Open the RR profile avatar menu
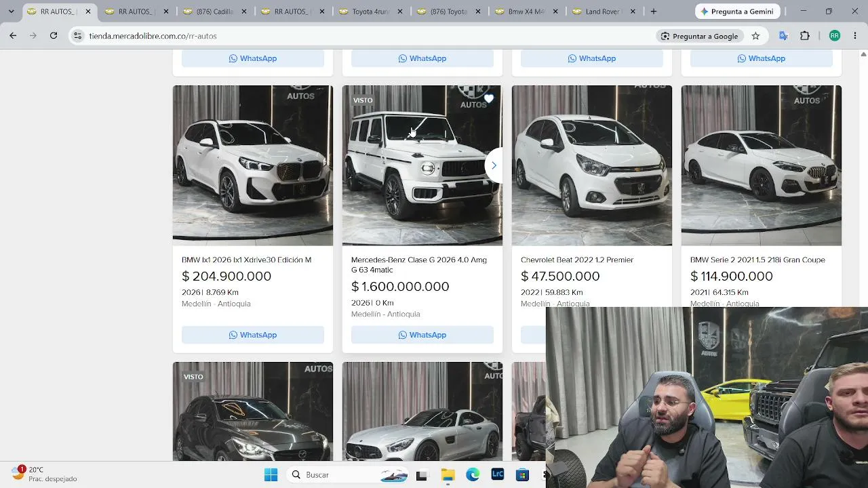 (835, 36)
